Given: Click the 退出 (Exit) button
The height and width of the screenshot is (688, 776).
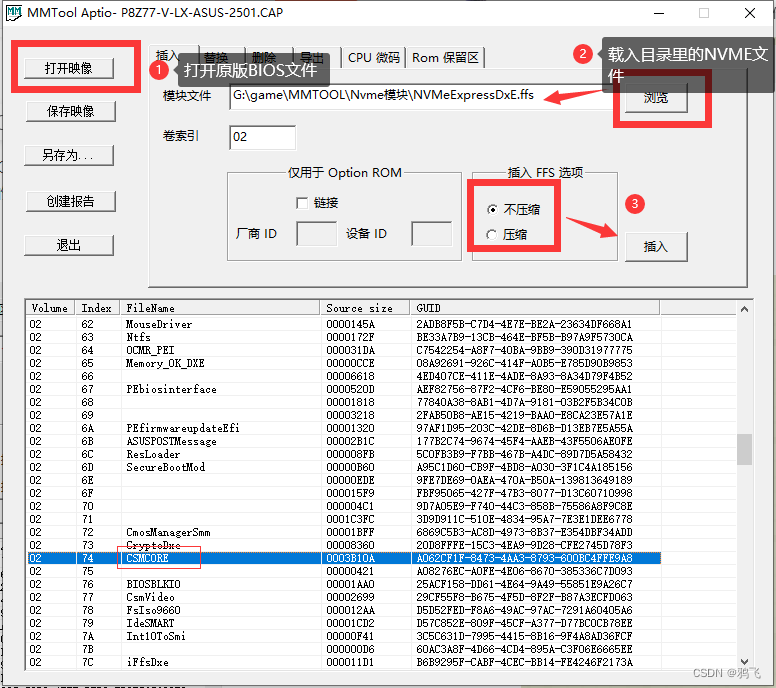Looking at the screenshot, I should 69,245.
